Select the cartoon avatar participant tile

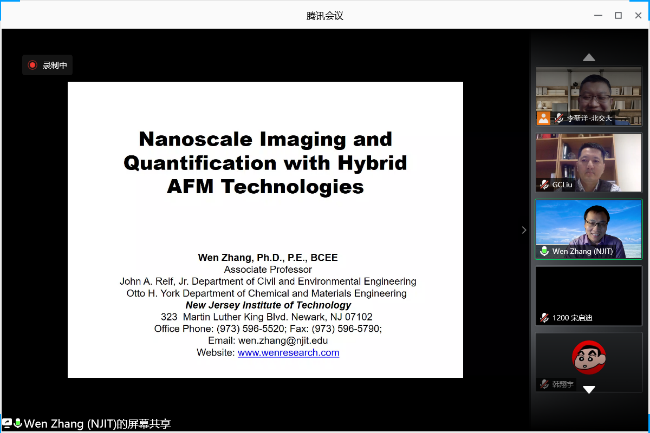click(x=588, y=361)
